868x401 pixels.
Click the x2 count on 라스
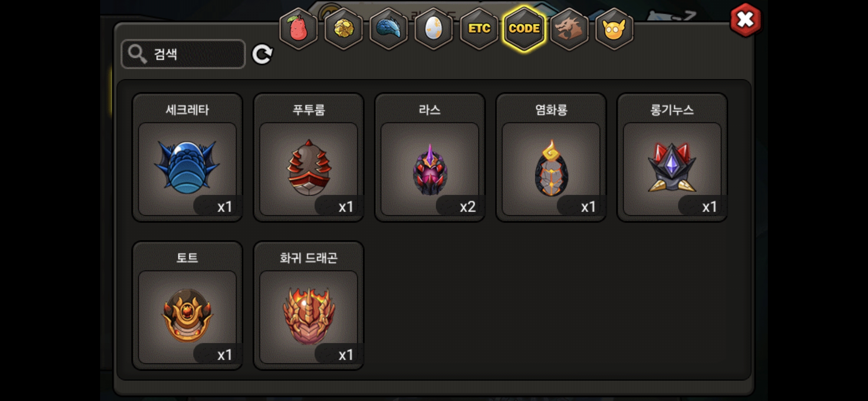coord(467,206)
